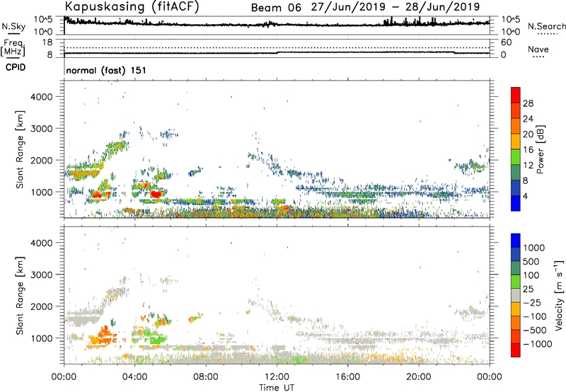Click the red high-power echo near 05:00 at 1000 km

156,194
